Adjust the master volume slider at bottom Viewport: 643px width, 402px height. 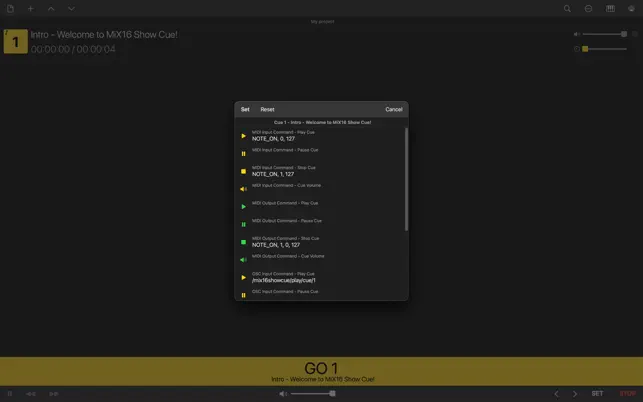314,393
